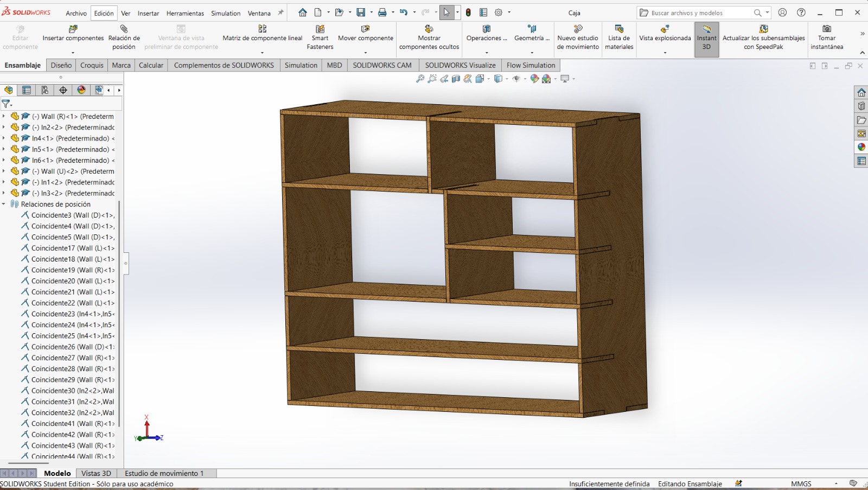Collapse the CommandManager ribbon with the chevron

point(862,53)
